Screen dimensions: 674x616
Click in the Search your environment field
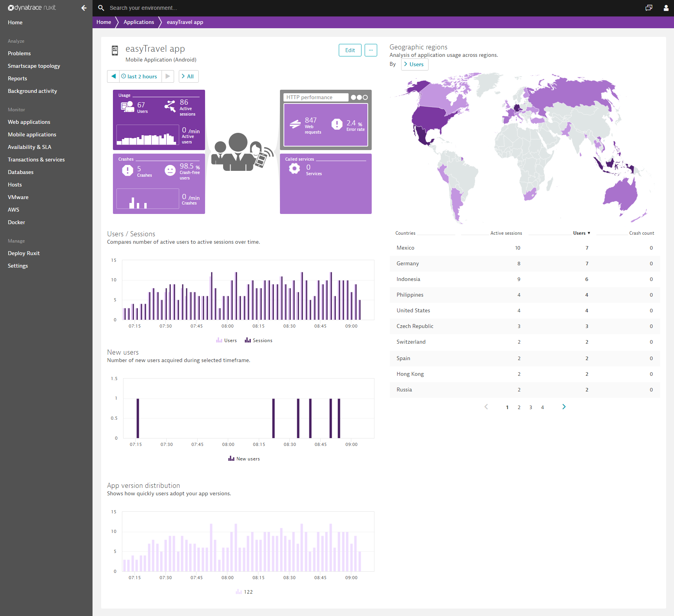pyautogui.click(x=143, y=8)
